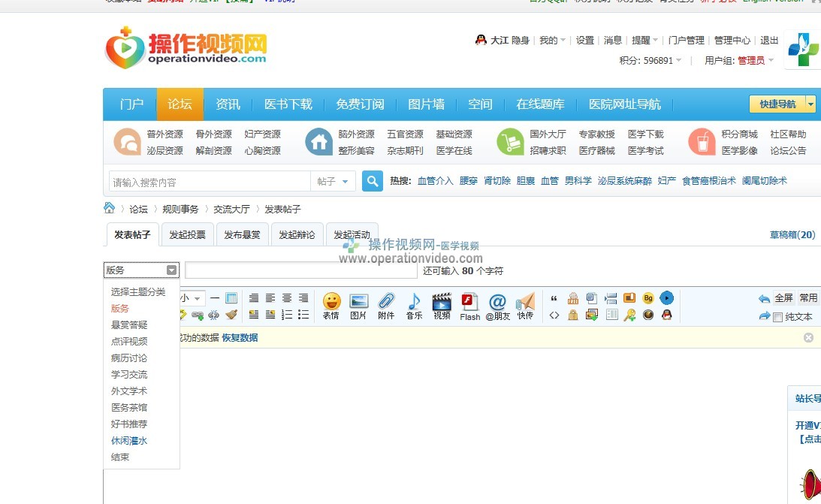The width and height of the screenshot is (821, 504).
Task: Click the @朋友 mention icon
Action: pyautogui.click(x=497, y=302)
